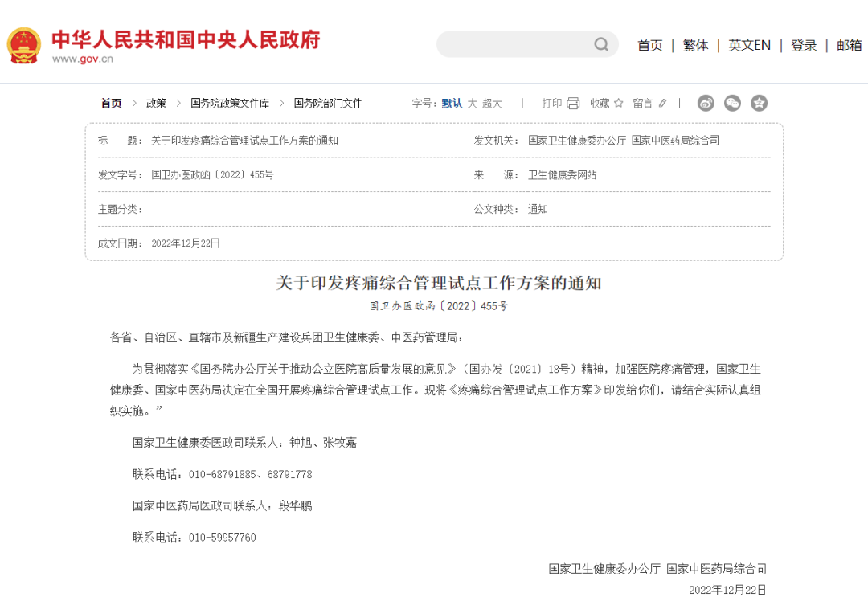Go to 首页 in the breadcrumb

(111, 103)
